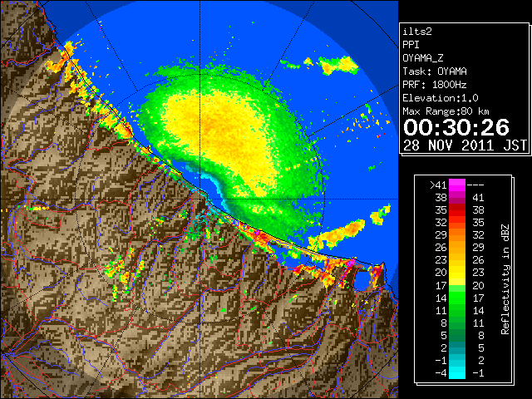Click the timestamp 00:30:26

coord(456,127)
